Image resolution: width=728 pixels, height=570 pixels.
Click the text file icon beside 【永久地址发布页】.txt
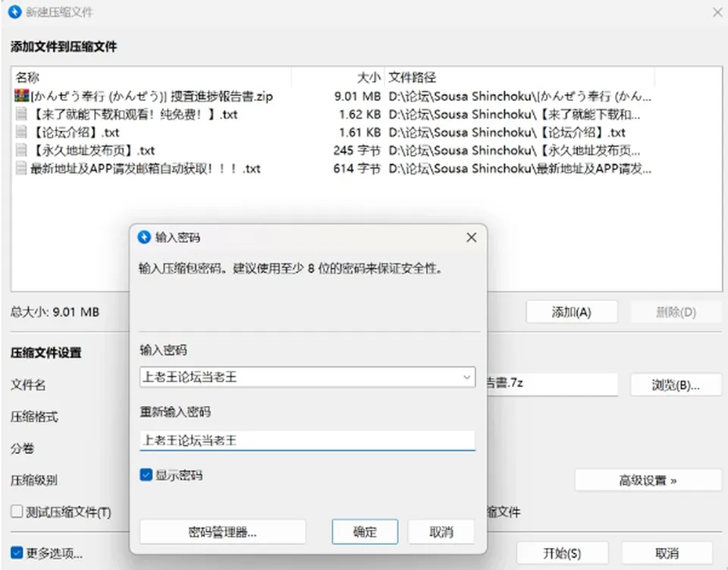coord(21,150)
